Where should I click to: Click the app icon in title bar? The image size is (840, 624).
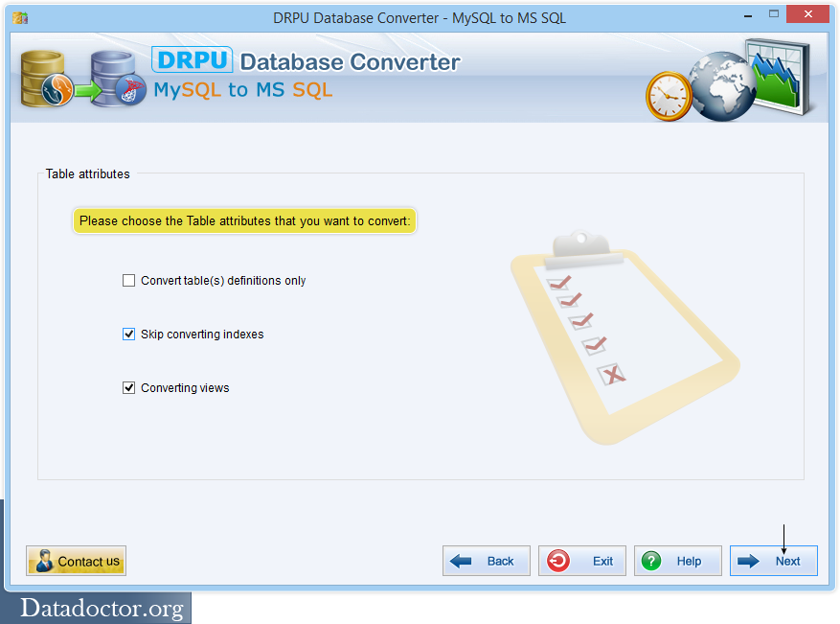20,17
